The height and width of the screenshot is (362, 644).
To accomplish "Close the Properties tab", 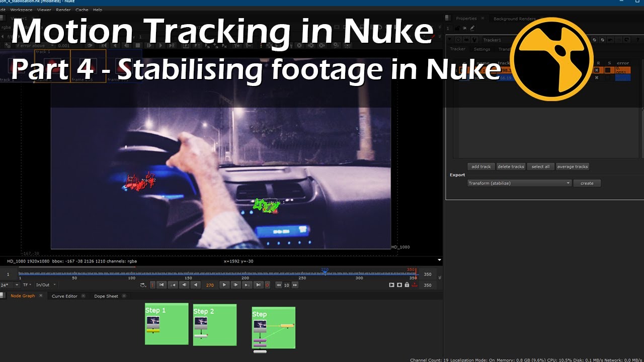I will tap(481, 19).
